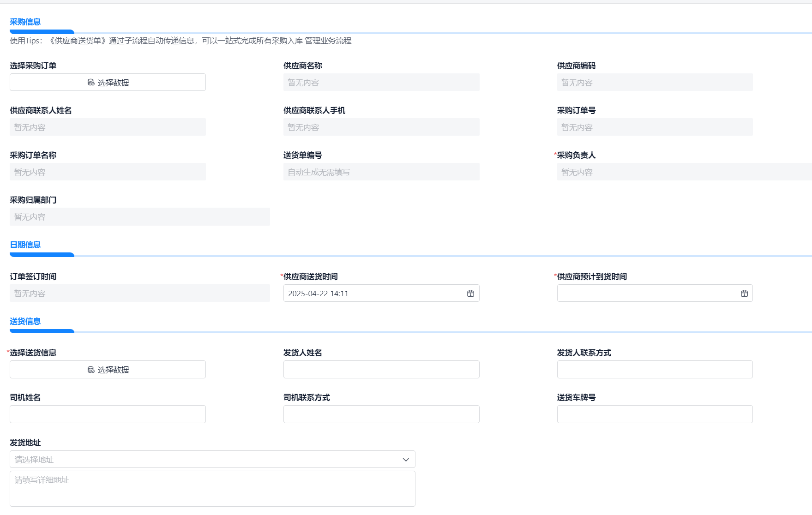Select the 日期信息 section heading
This screenshot has height=515, width=812.
click(25, 245)
